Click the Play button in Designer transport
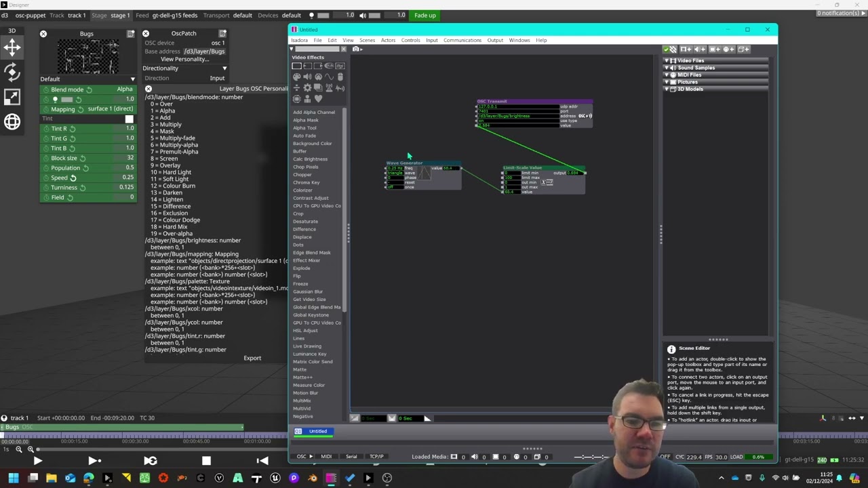The width and height of the screenshot is (868, 488). coord(37,461)
